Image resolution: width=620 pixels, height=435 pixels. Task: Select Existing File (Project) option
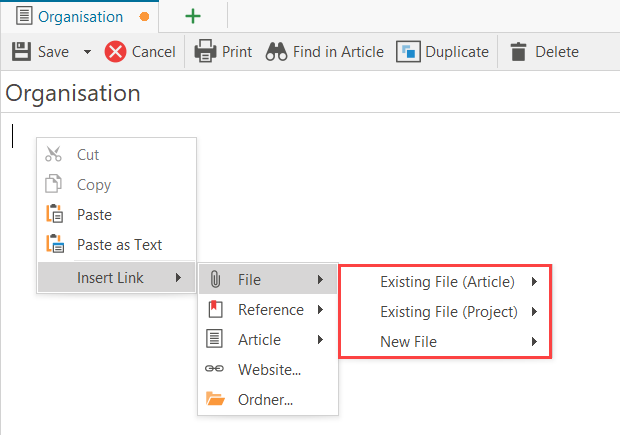(448, 312)
